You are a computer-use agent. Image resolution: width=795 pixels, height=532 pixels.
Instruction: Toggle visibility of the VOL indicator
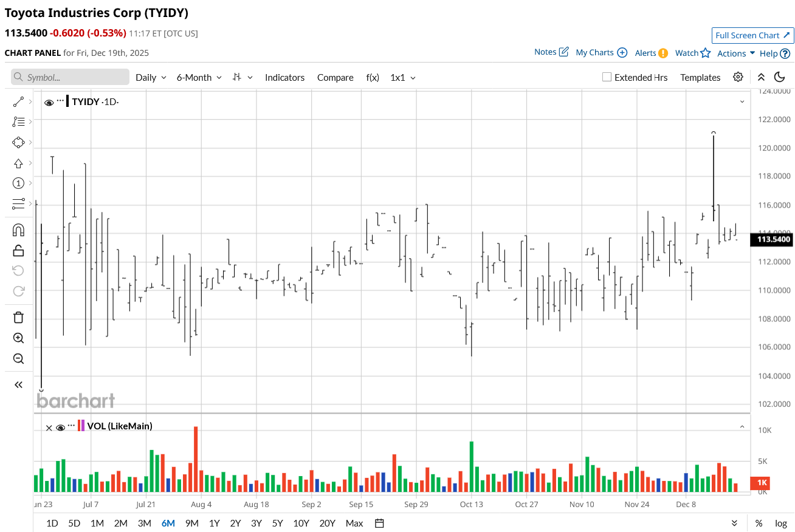(x=60, y=428)
